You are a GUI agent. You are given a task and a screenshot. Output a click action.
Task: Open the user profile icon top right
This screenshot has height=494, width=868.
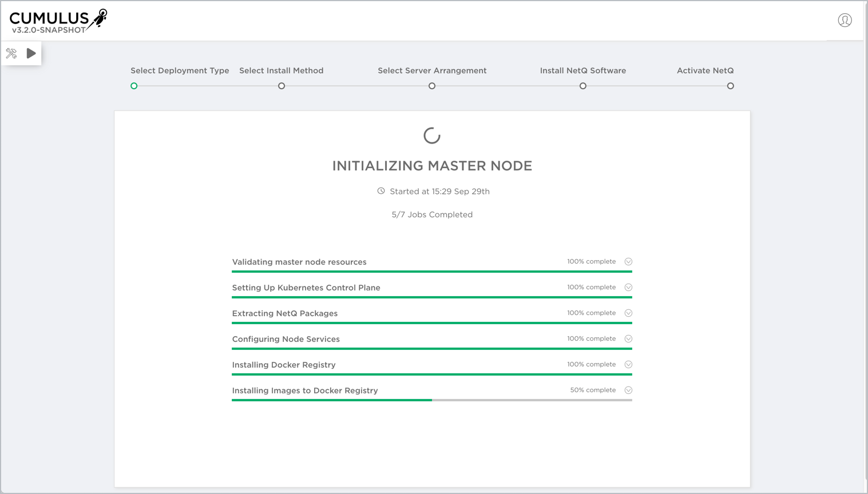(845, 19)
